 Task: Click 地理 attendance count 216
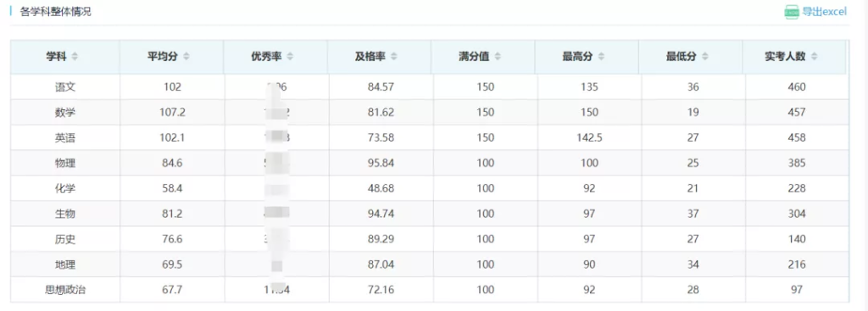(x=797, y=264)
